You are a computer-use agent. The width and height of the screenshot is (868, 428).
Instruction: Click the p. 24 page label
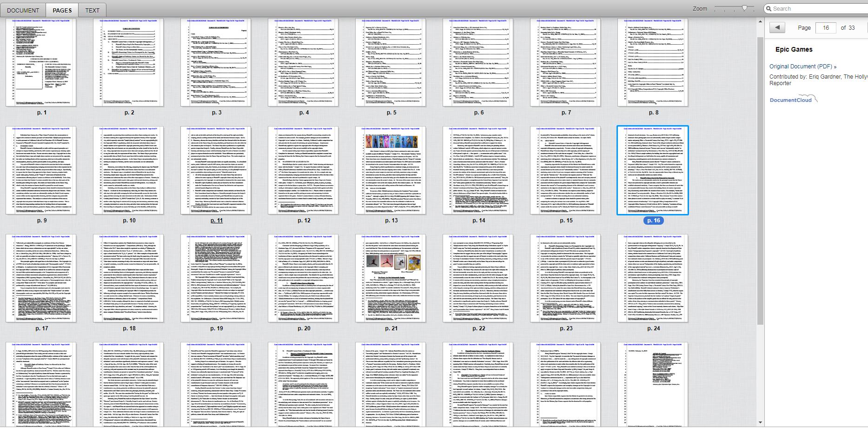click(x=653, y=328)
